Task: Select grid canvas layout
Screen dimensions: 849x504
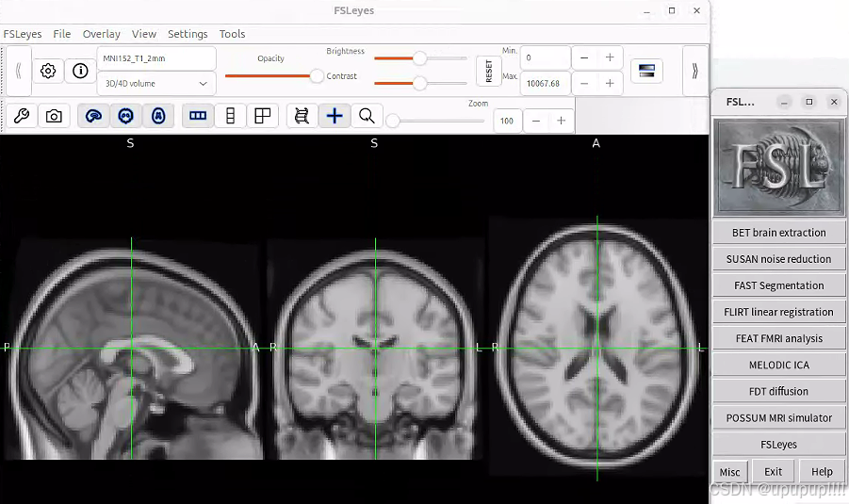Action: 263,116
